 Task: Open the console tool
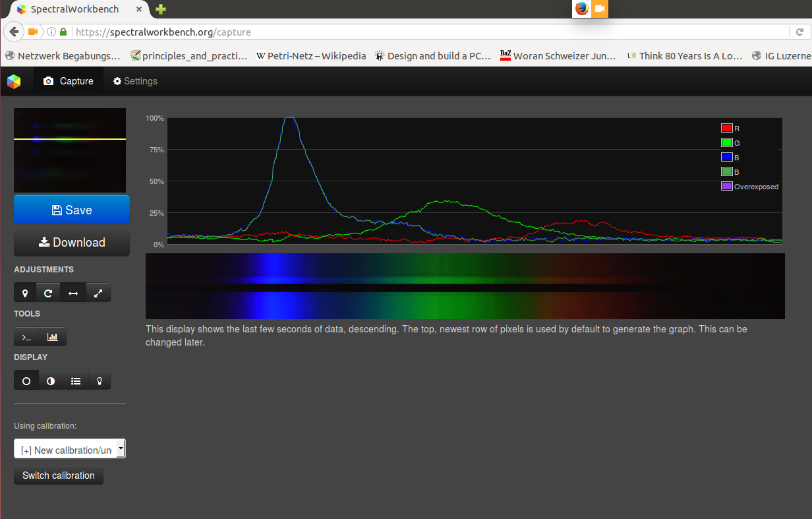tap(26, 336)
